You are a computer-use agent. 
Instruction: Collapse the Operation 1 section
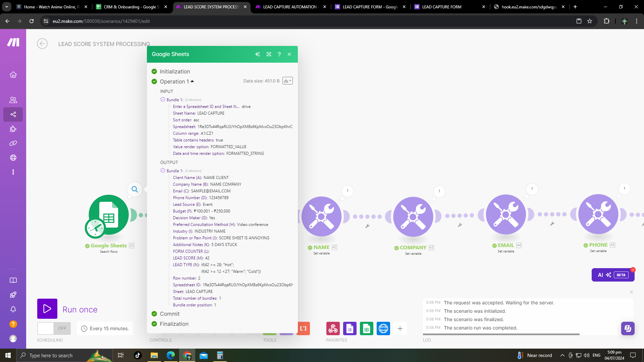pos(192,81)
